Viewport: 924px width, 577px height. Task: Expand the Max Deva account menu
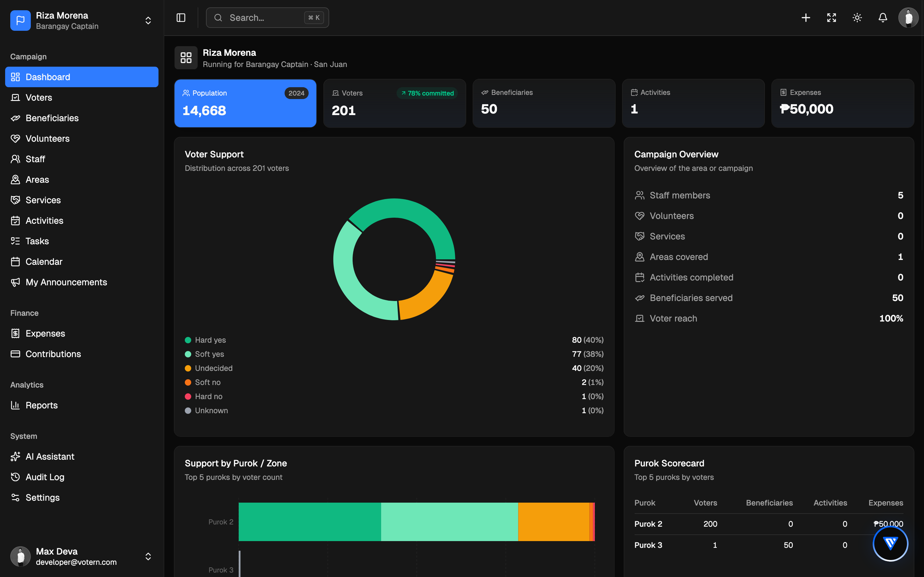pyautogui.click(x=148, y=556)
